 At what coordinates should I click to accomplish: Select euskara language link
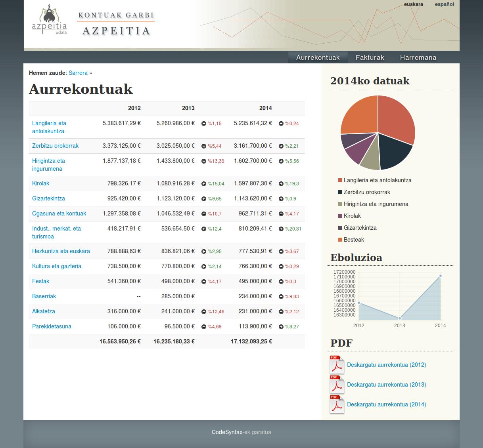tap(413, 4)
